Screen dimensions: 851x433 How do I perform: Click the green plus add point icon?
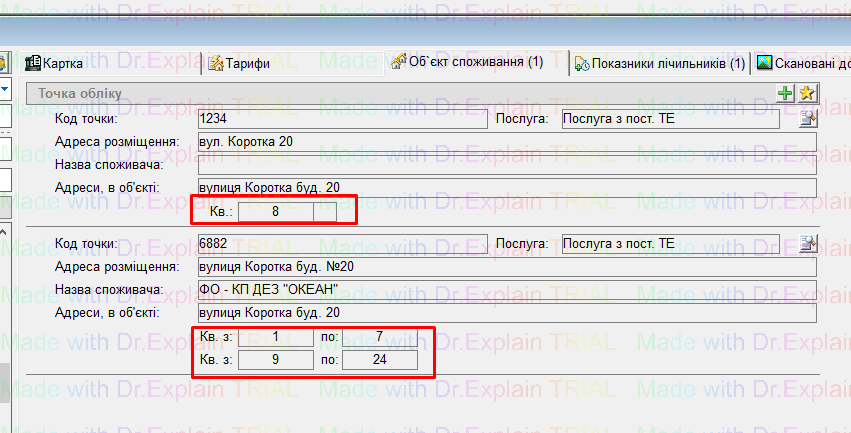[x=785, y=93]
